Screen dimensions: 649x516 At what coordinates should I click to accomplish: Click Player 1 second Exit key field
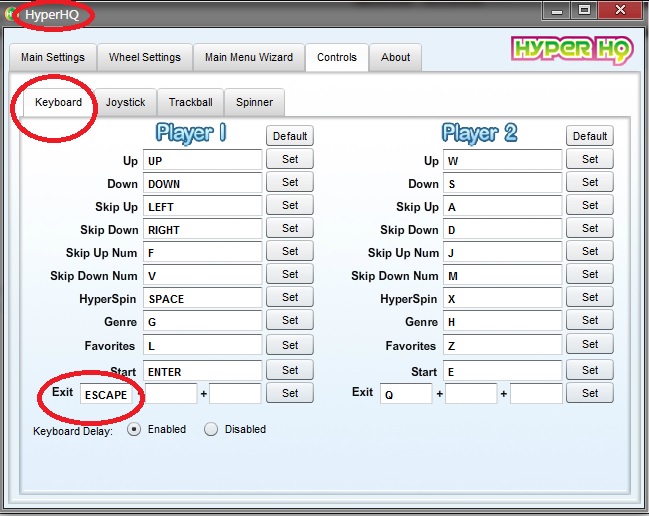171,394
